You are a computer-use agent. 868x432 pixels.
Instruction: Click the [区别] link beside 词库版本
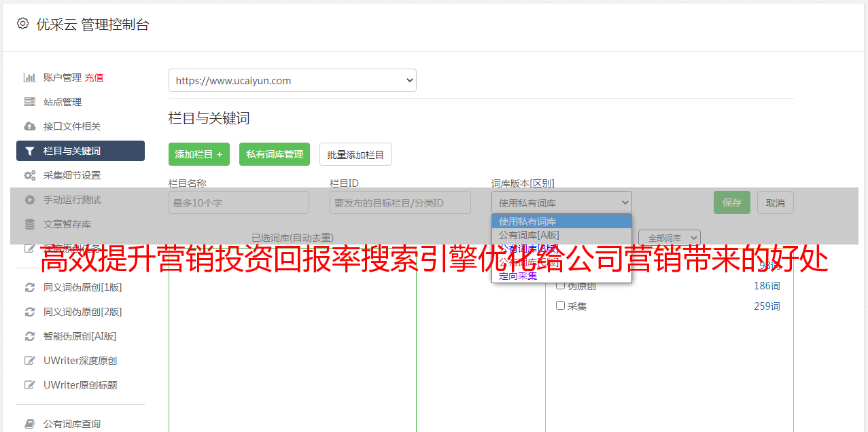tap(542, 183)
